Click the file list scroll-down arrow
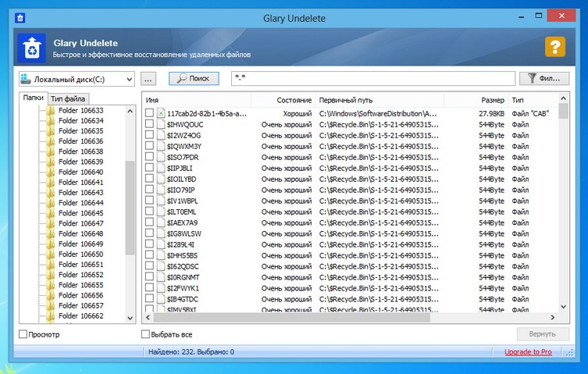Image resolution: width=588 pixels, height=374 pixels. pos(563,307)
